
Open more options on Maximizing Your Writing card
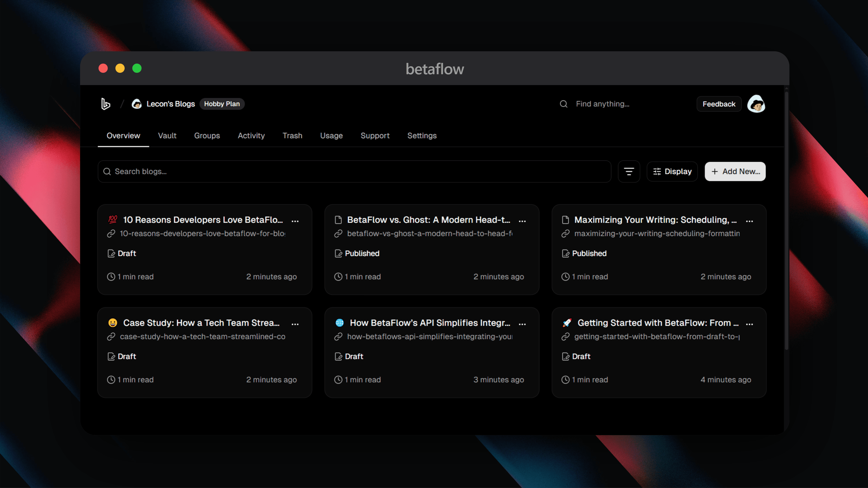pos(749,221)
